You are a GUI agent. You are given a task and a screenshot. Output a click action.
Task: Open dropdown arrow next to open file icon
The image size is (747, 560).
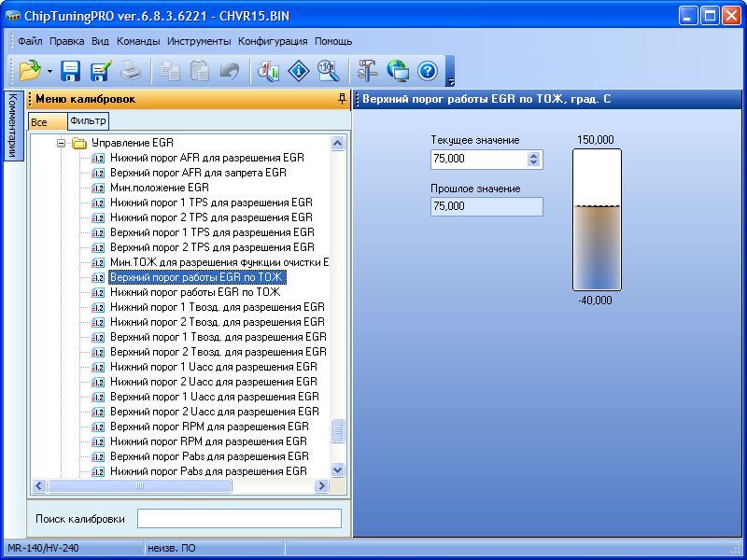pos(49,71)
